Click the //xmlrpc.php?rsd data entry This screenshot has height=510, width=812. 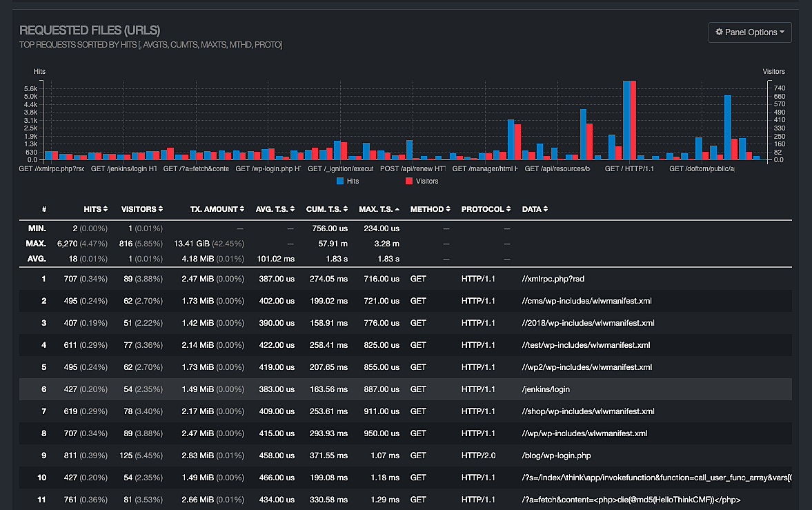(553, 279)
